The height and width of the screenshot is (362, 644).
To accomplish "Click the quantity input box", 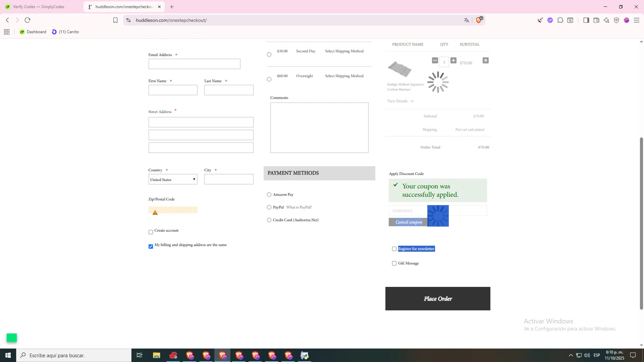I will coord(444,62).
